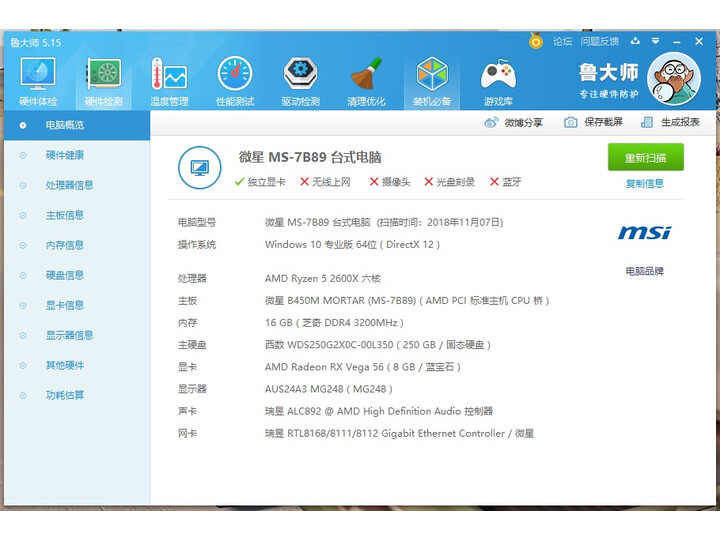Click the green 重新扫描 rescan button
The image size is (720, 540).
click(x=646, y=157)
